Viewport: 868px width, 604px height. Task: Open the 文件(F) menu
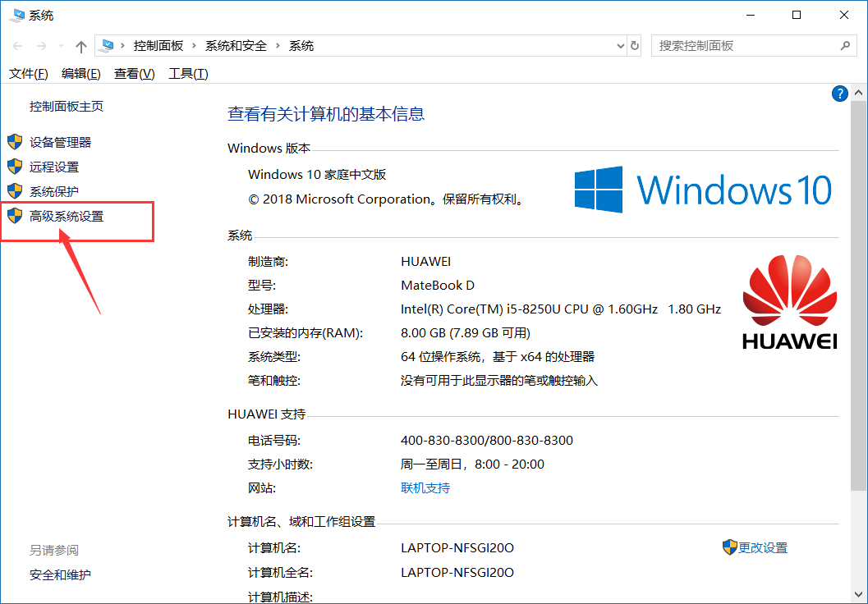pyautogui.click(x=28, y=74)
